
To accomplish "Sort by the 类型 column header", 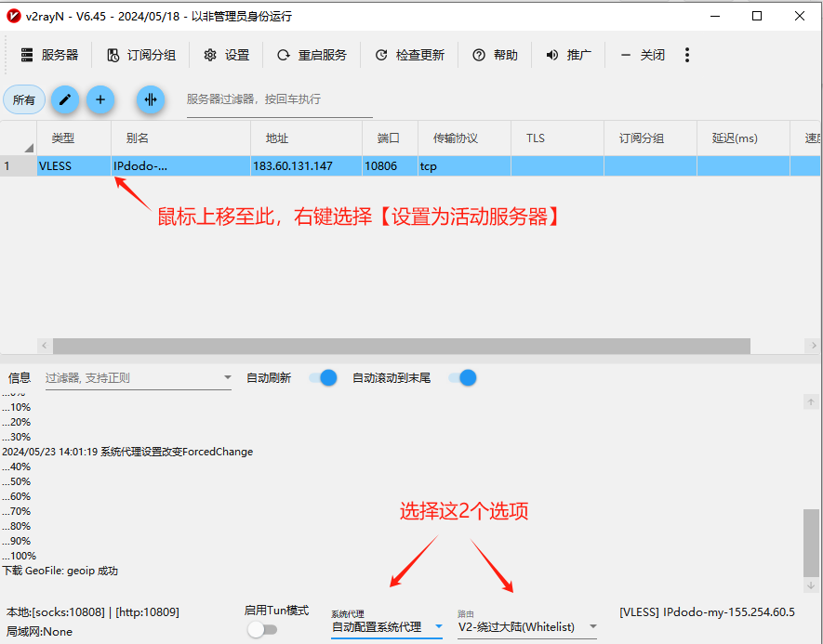I will click(74, 138).
